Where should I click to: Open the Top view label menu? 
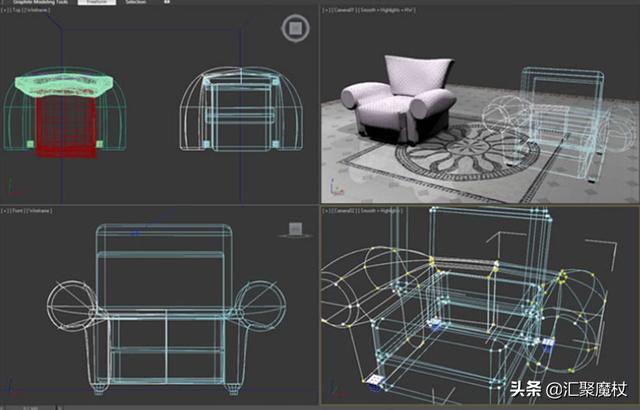pyautogui.click(x=17, y=12)
